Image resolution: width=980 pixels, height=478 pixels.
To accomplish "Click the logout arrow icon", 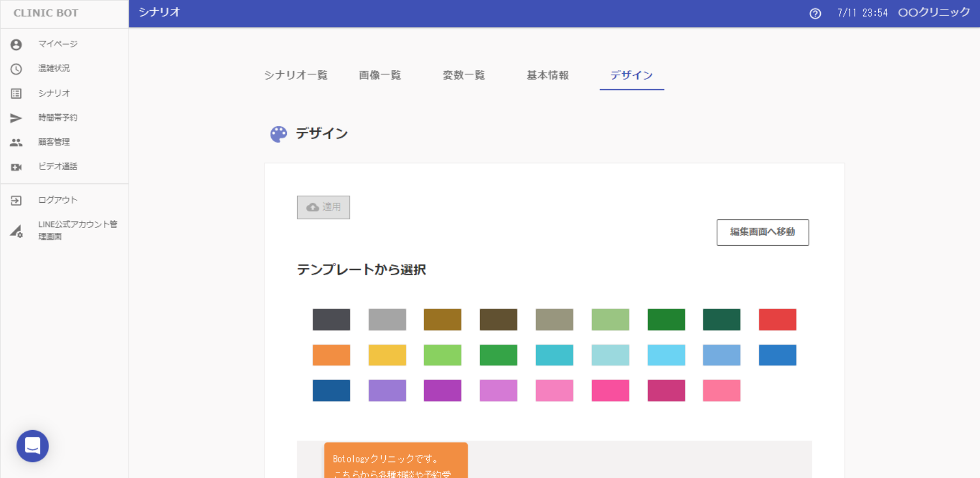I will click(16, 201).
